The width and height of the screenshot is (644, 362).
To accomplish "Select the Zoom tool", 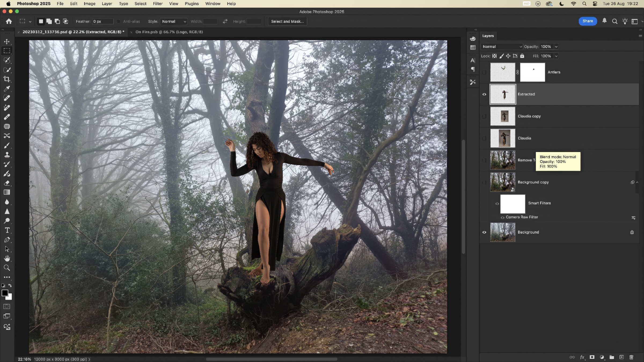I will click(x=7, y=268).
